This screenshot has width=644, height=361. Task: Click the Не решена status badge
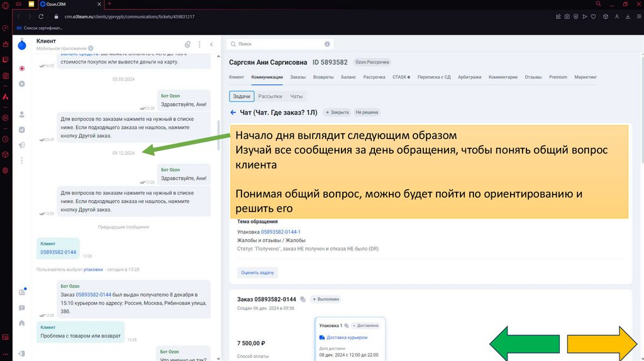[x=367, y=112]
